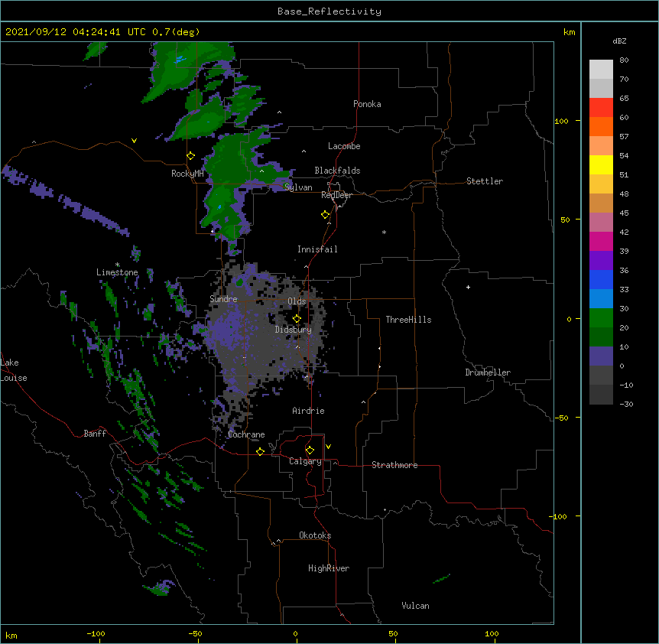Screen dimensions: 659x644
Task: Select the asterisk marker above Limestone label
Action: point(118,265)
